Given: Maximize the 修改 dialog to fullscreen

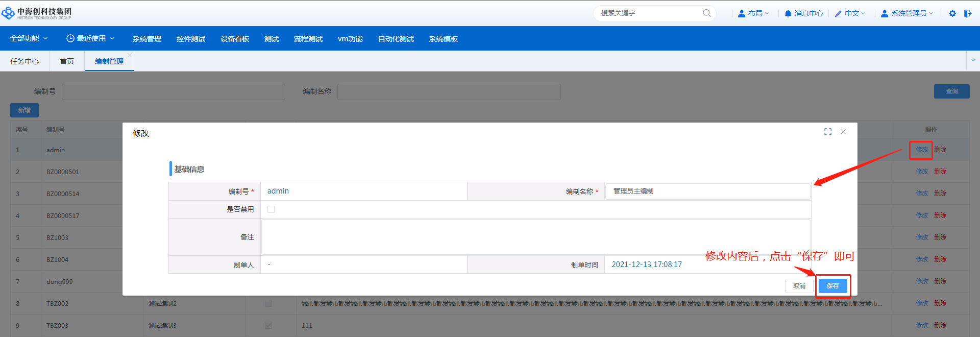Looking at the screenshot, I should click(828, 132).
